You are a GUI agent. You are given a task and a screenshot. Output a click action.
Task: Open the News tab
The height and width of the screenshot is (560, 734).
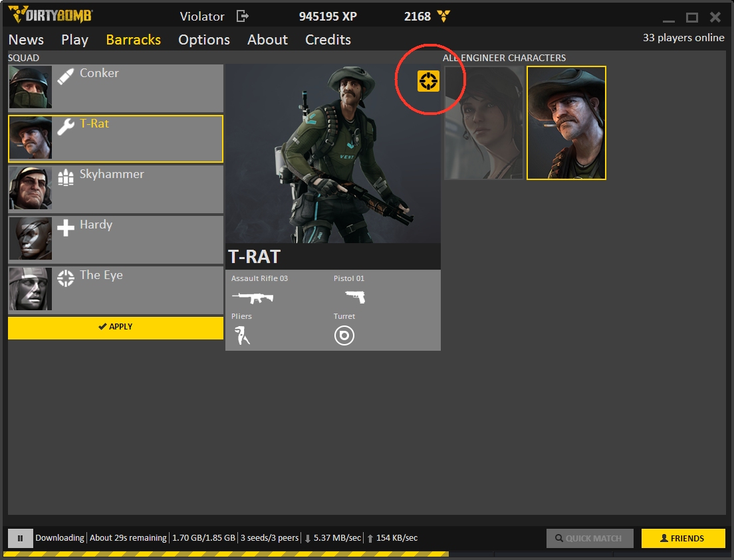(26, 40)
